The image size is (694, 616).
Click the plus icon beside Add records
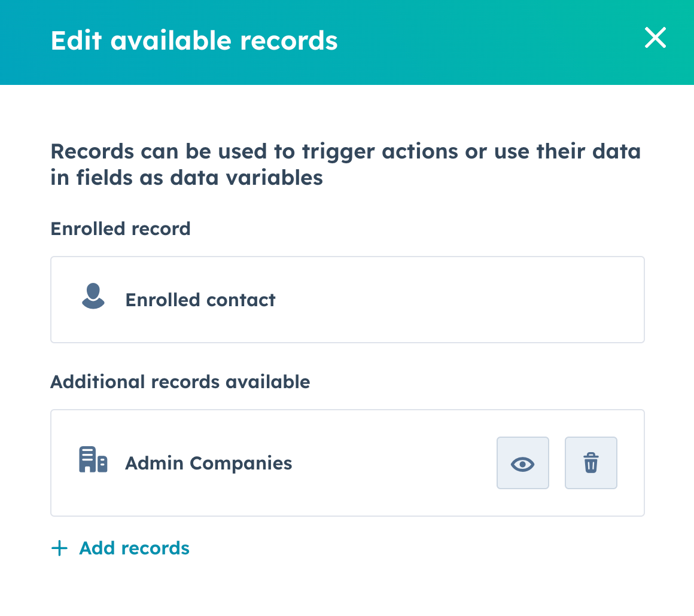[x=59, y=548]
